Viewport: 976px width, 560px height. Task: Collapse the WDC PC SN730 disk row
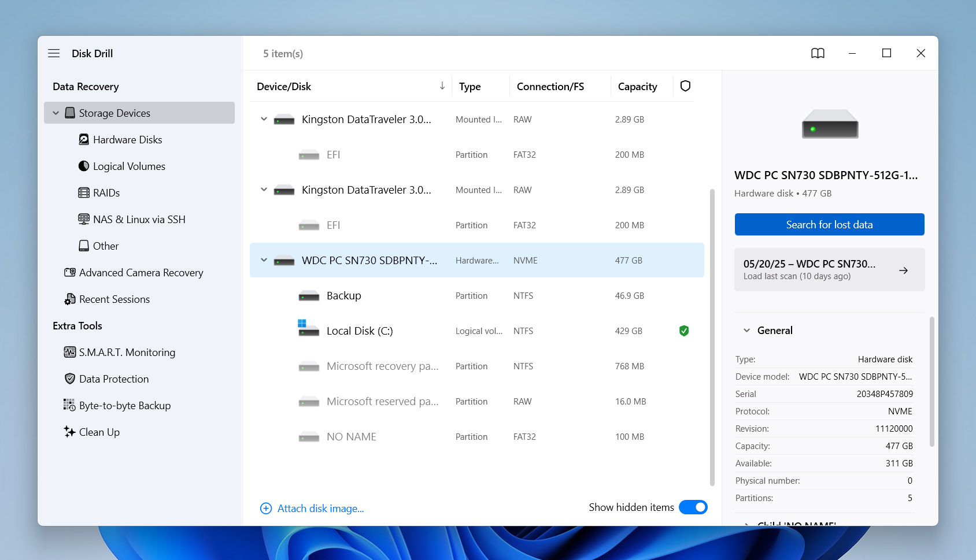[x=264, y=260]
